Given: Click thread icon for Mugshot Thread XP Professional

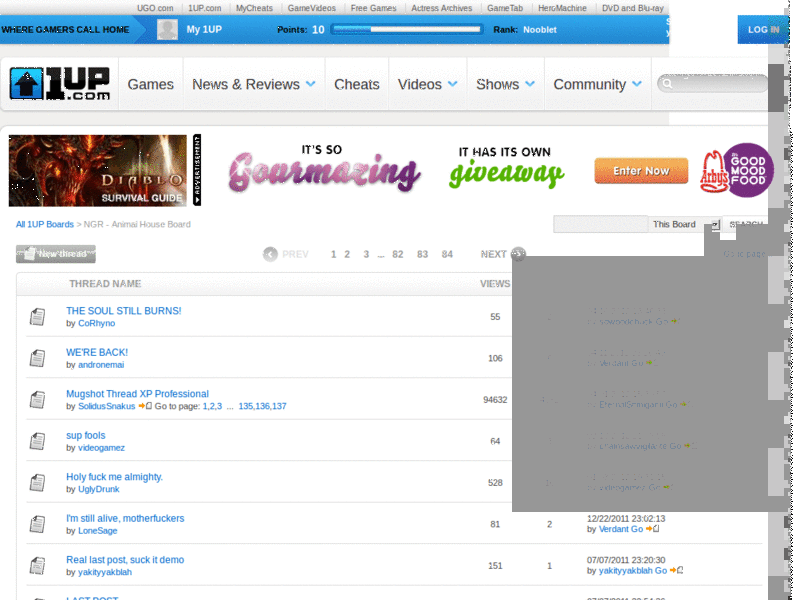Looking at the screenshot, I should click(x=37, y=399).
